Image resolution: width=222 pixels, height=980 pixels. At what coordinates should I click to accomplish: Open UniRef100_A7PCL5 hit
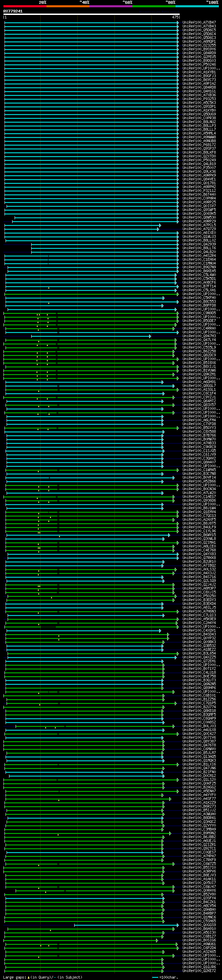point(199,225)
